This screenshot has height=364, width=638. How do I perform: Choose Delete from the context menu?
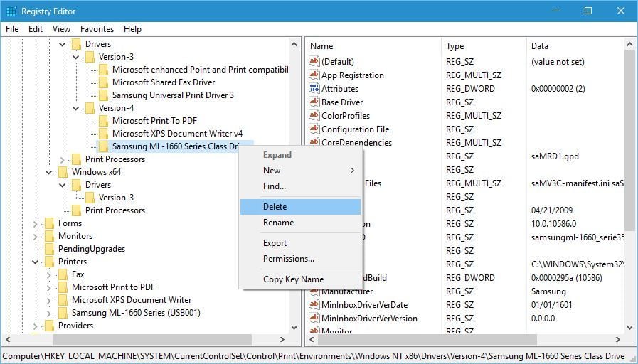coord(300,207)
